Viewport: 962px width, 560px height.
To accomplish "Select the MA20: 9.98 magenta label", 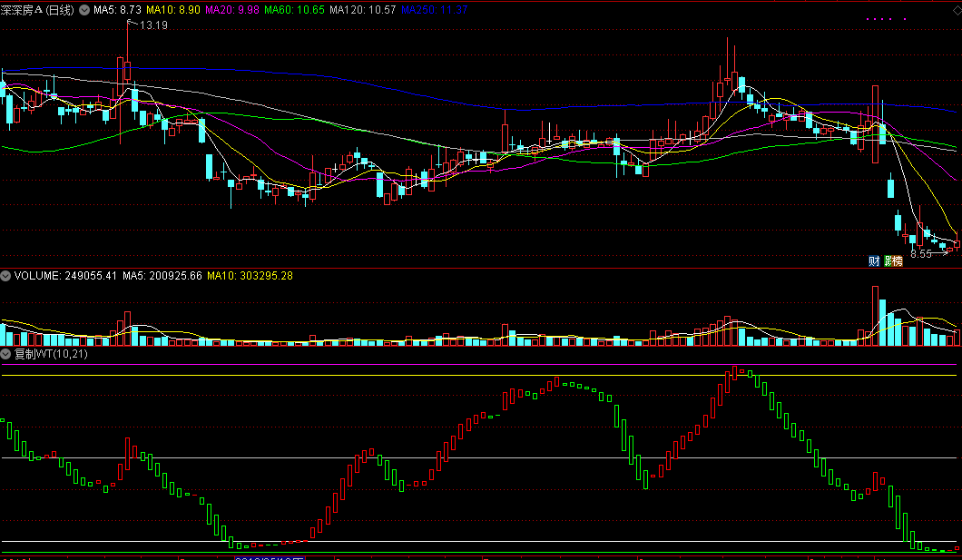I will 232,10.
